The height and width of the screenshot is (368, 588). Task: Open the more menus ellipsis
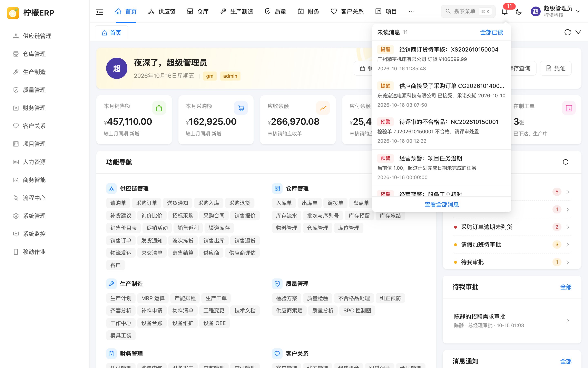pos(411,11)
